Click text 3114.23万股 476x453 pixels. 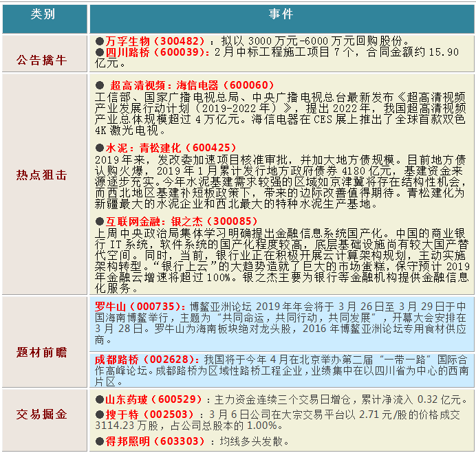pyautogui.click(x=127, y=426)
